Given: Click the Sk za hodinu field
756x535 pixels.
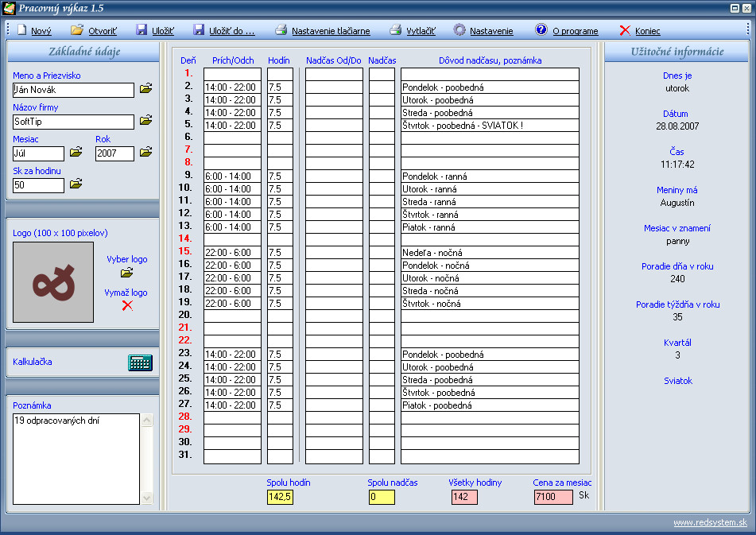Looking at the screenshot, I should click(38, 185).
